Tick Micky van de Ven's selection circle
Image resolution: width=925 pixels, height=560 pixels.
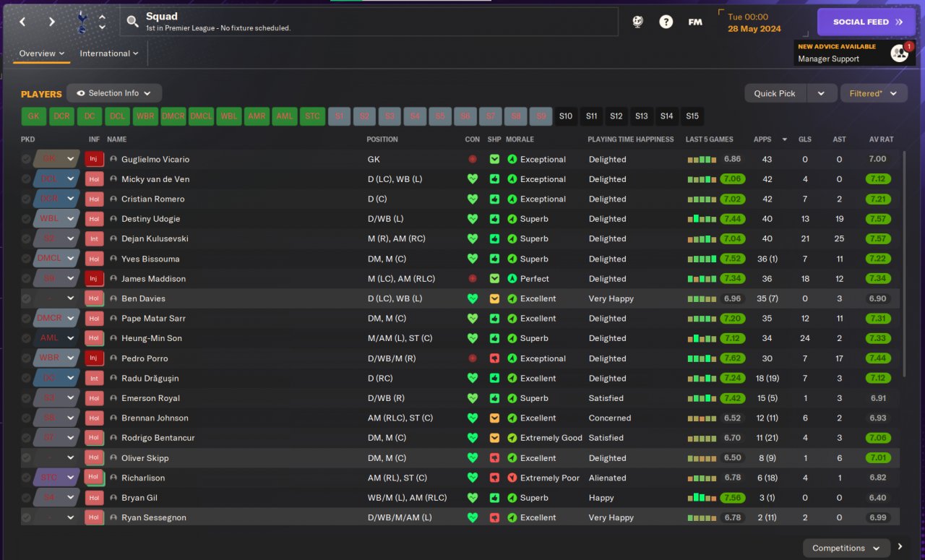pos(26,179)
